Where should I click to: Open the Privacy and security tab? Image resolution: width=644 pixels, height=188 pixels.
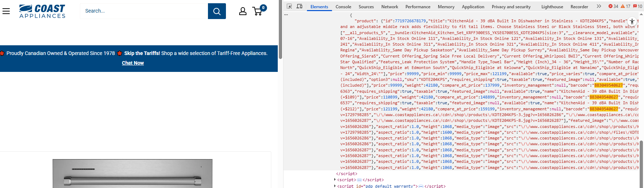pos(511,6)
